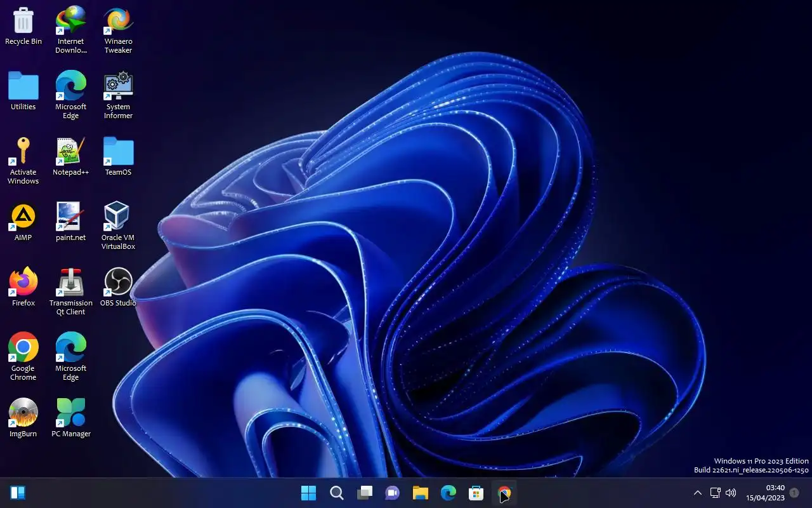Open the network status tray icon

click(x=715, y=493)
